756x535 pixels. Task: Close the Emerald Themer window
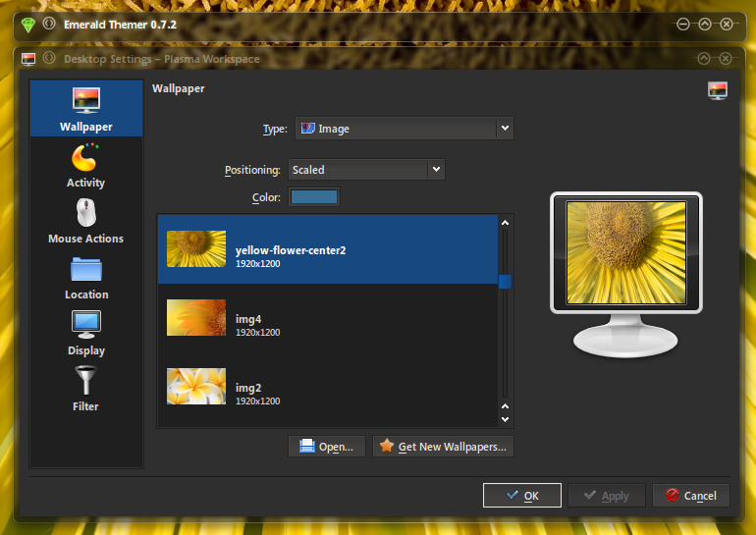tap(727, 25)
